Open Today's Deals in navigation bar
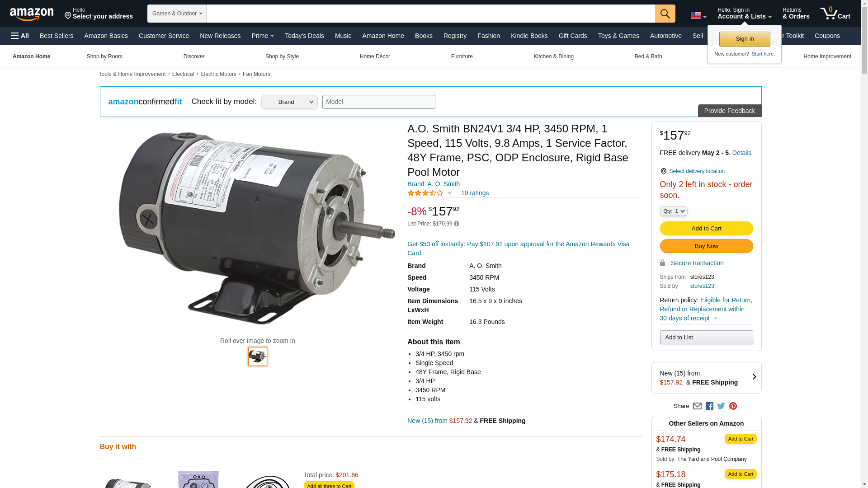868x488 pixels. tap(304, 36)
